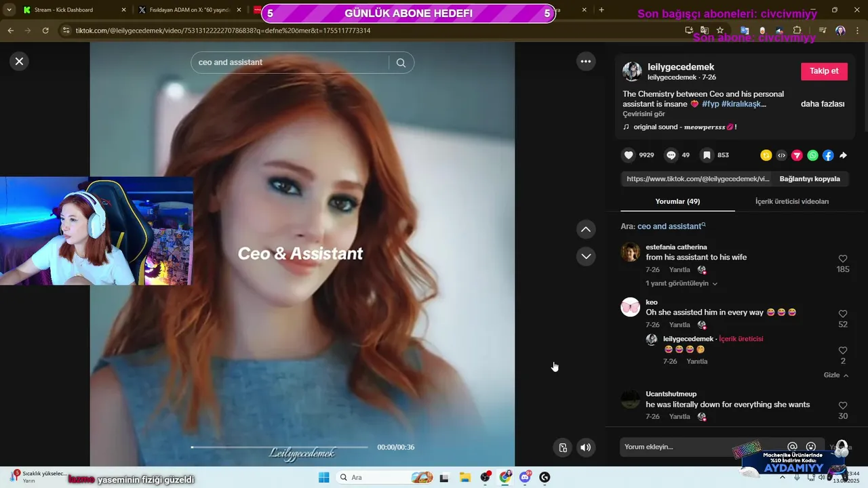This screenshot has height=488, width=868.
Task: Go to previous video with up chevron
Action: pyautogui.click(x=586, y=229)
